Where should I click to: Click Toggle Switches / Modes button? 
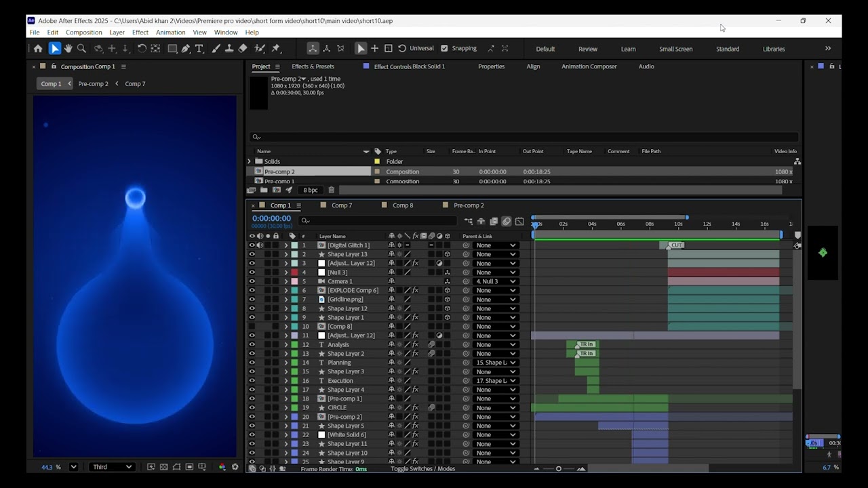pos(422,469)
